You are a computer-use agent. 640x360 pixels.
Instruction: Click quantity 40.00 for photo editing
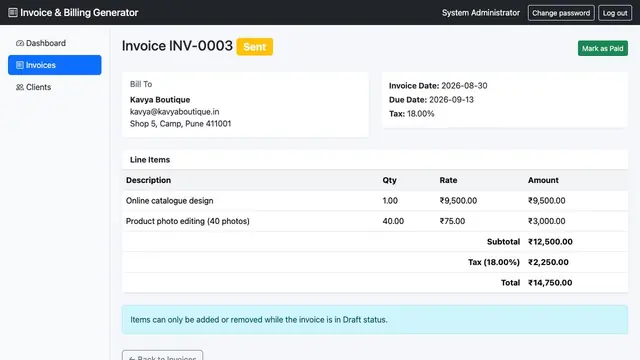[393, 221]
